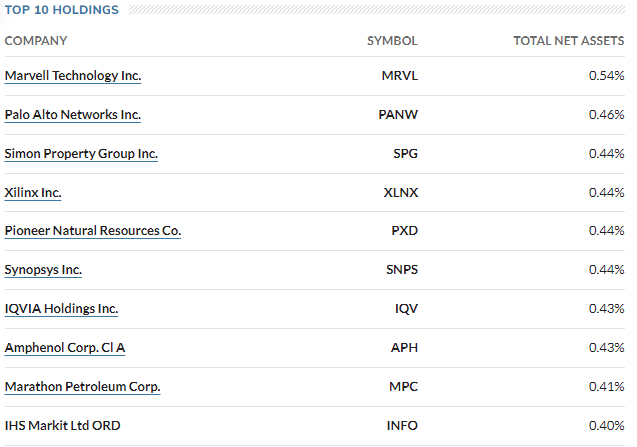This screenshot has height=447, width=637.
Task: Select the MRVL ticker symbol
Action: pos(399,76)
